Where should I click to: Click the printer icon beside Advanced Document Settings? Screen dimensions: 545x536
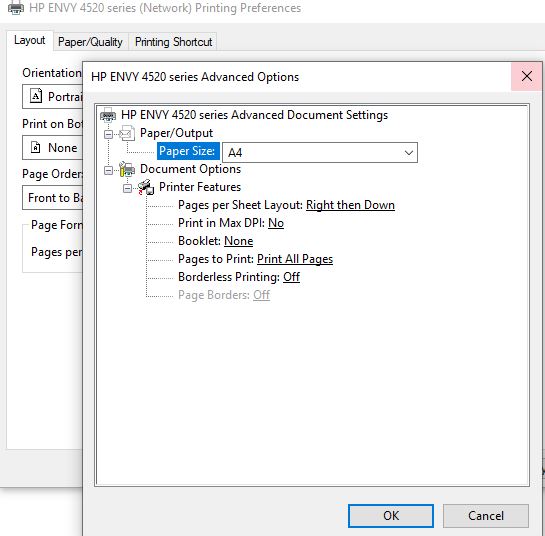108,115
